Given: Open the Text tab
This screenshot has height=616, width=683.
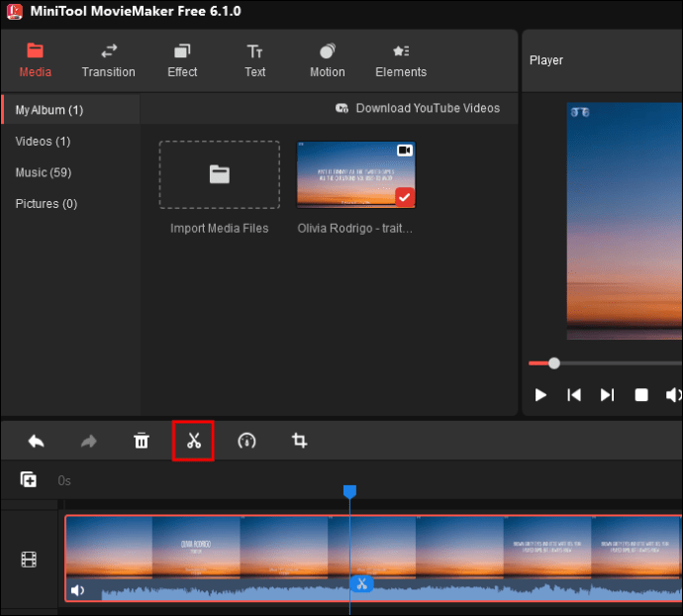Looking at the screenshot, I should point(255,60).
